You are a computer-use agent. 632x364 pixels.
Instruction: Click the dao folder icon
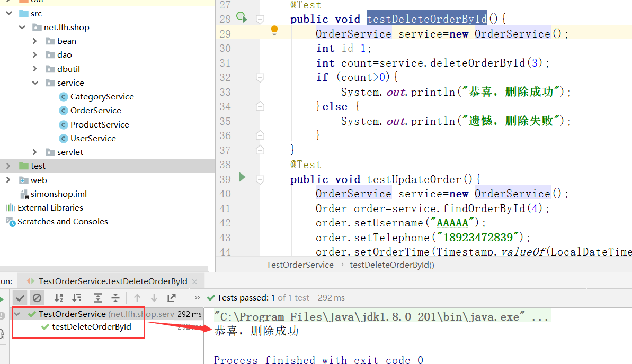(50, 55)
